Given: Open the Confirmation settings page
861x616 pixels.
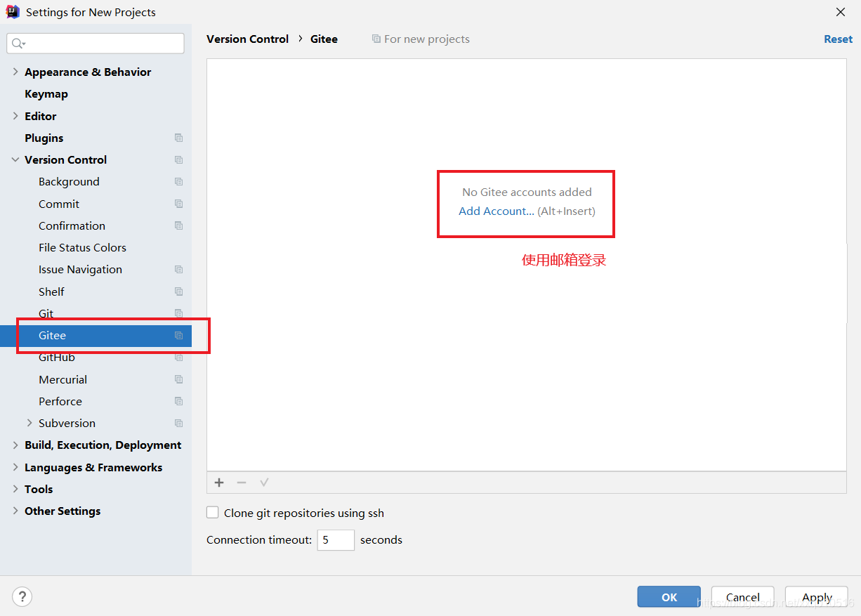Looking at the screenshot, I should (x=72, y=225).
